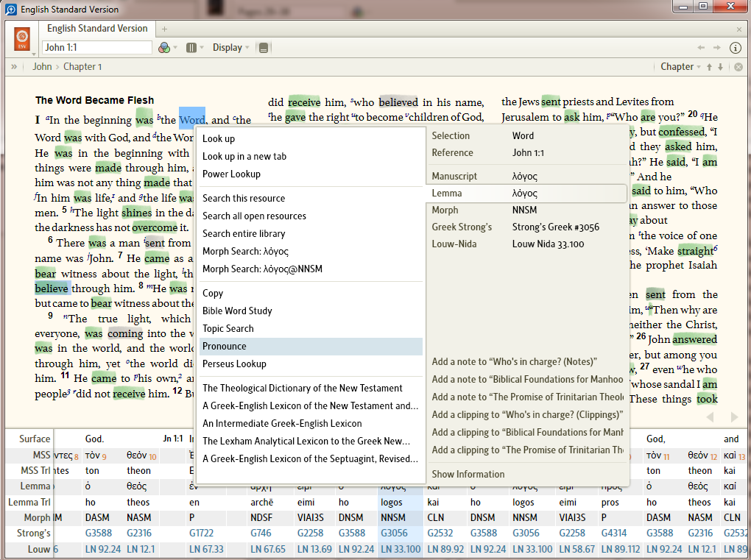Close the panel with the X icon

[x=739, y=29]
